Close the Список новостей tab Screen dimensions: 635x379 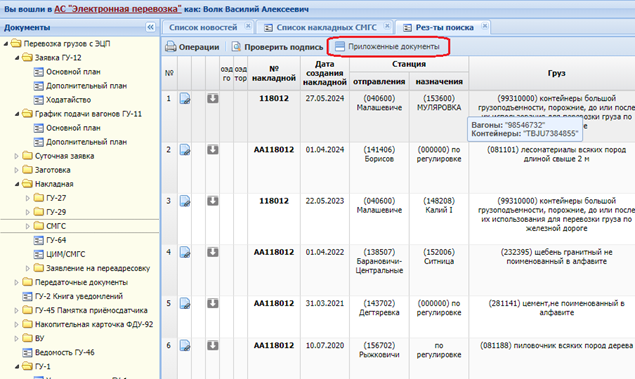(248, 26)
